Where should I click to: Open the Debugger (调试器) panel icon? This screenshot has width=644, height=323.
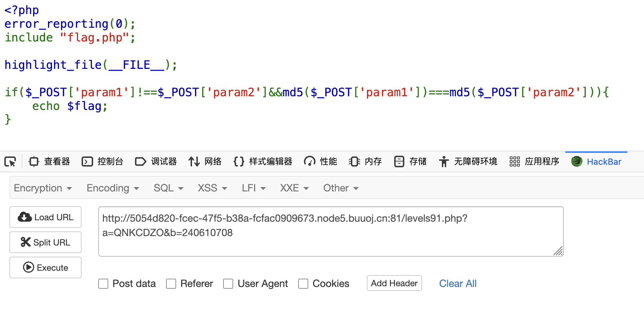point(141,161)
